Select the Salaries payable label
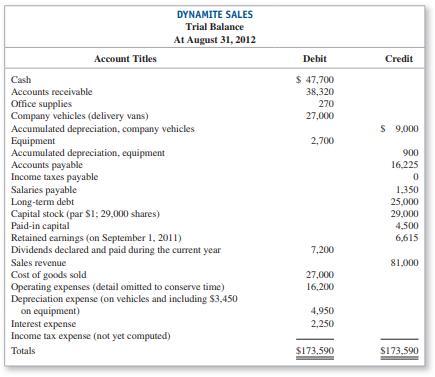435x377 pixels. point(44,190)
